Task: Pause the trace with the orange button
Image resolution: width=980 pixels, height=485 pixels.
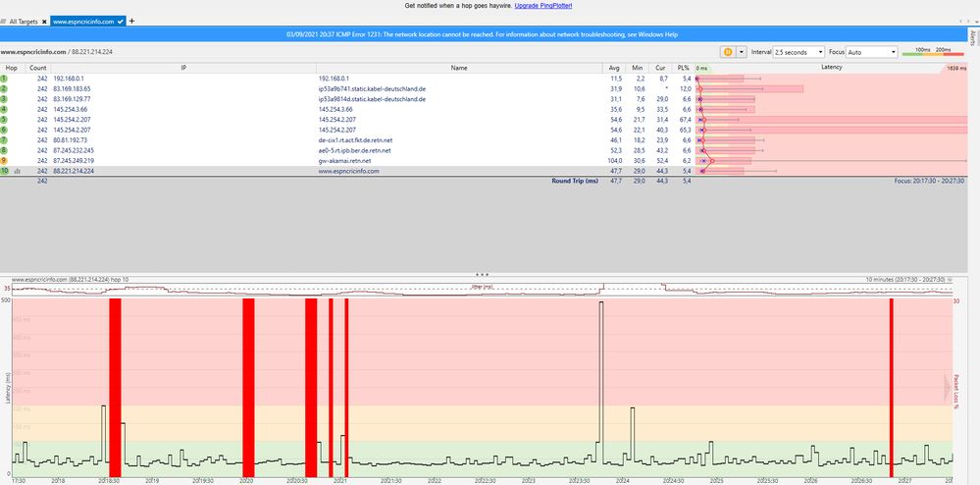Action: click(728, 52)
